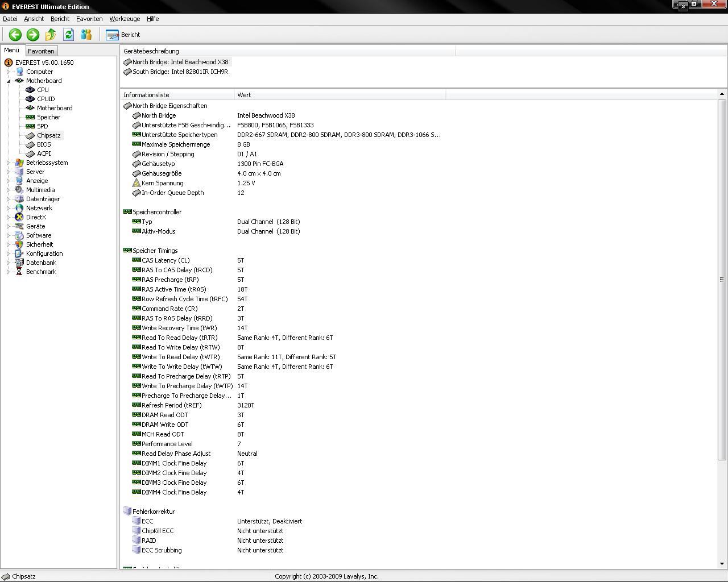The image size is (728, 582).
Task: Open the Werkzeuge menu
Action: [125, 19]
